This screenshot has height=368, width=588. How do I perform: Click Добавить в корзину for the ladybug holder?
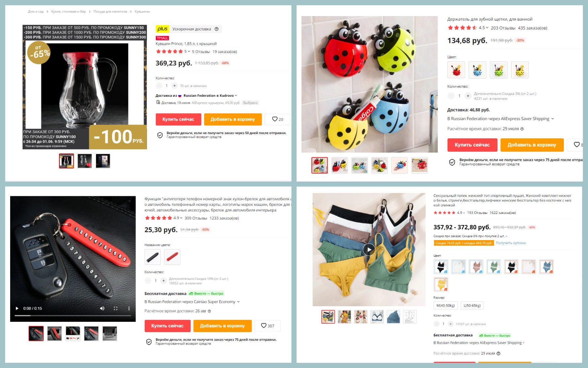click(532, 145)
